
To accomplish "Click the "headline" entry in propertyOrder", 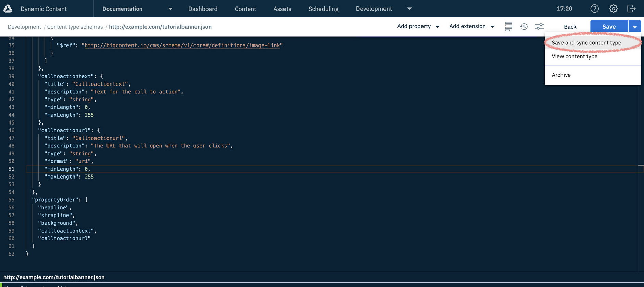I will tap(53, 208).
